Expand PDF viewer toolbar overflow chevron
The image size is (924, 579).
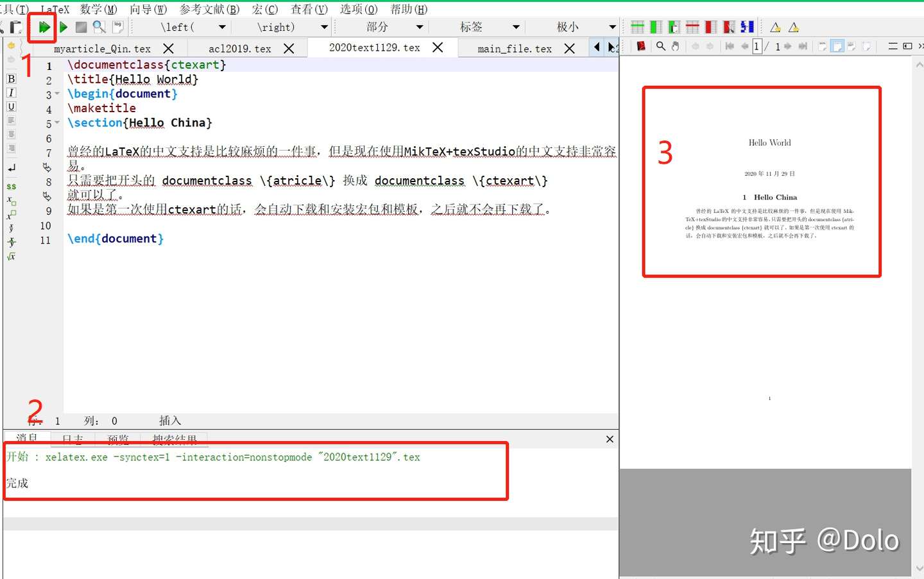[x=920, y=46]
